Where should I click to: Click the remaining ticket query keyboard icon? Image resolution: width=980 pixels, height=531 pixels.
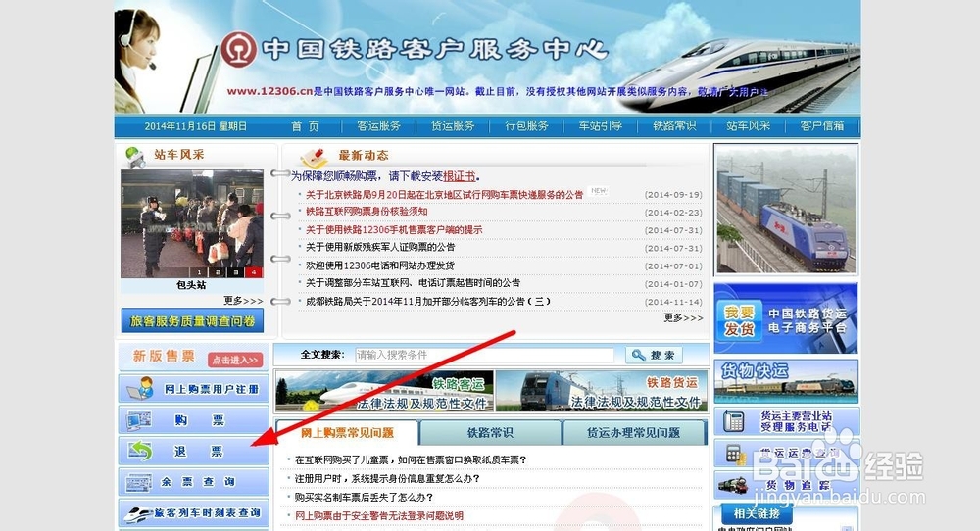tap(139, 482)
